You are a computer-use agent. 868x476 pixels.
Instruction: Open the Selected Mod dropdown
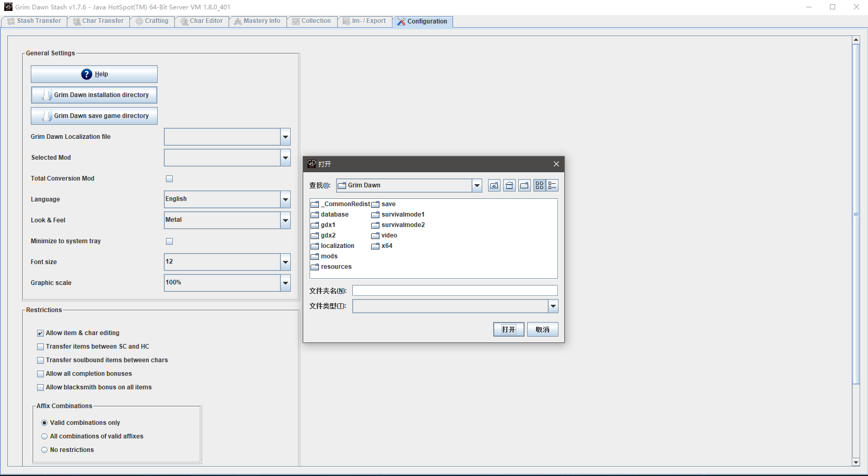point(285,158)
